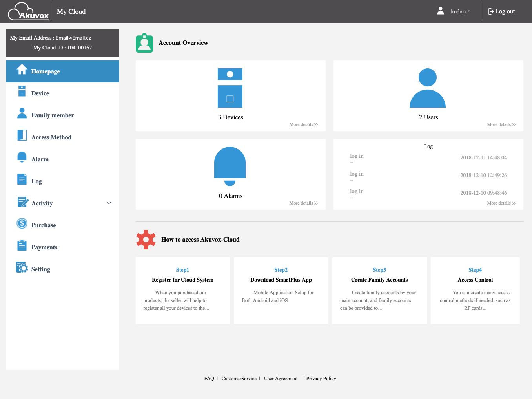532x399 pixels.
Task: Open the Log menu item
Action: (x=63, y=181)
